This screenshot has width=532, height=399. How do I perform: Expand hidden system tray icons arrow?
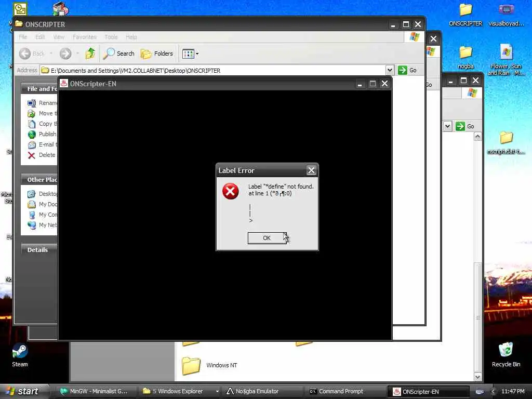[x=493, y=392]
